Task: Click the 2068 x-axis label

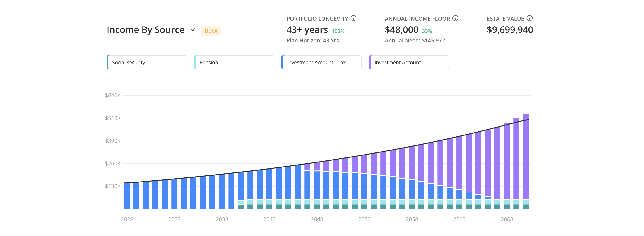Action: coord(507,219)
